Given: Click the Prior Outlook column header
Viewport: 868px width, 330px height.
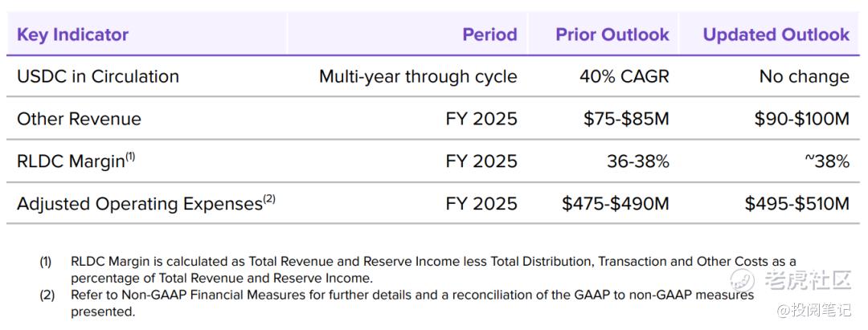Looking at the screenshot, I should point(612,35).
